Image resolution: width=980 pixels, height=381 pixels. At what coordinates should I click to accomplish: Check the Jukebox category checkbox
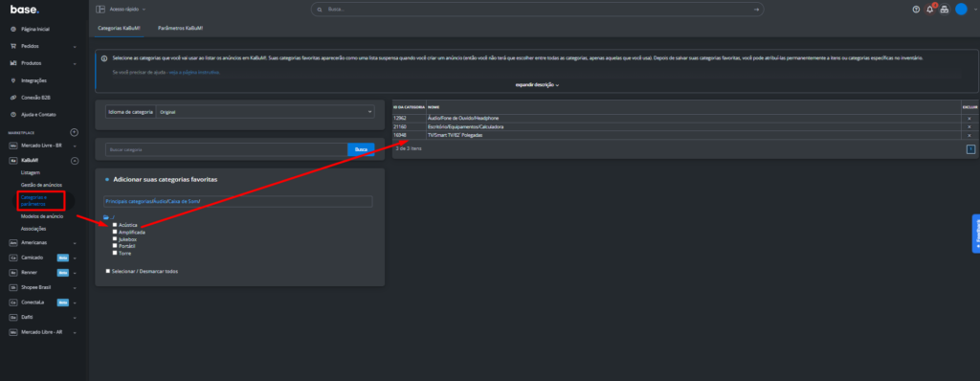point(115,239)
